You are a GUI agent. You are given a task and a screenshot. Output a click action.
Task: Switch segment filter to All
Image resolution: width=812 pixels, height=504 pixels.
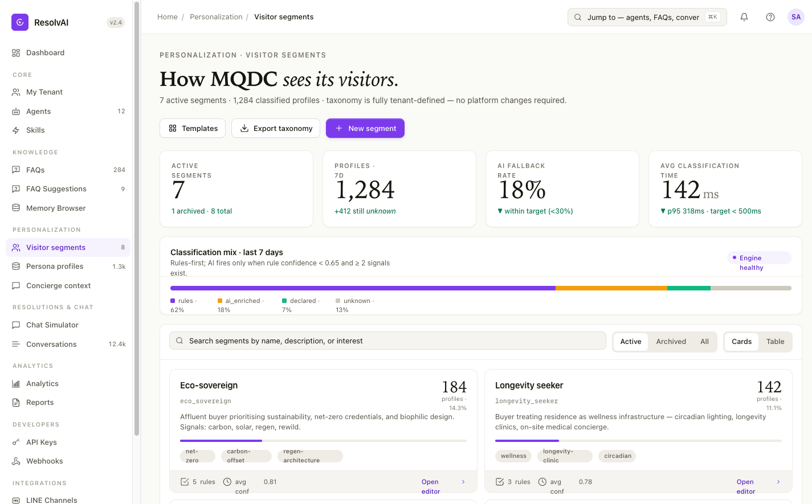[x=704, y=342]
